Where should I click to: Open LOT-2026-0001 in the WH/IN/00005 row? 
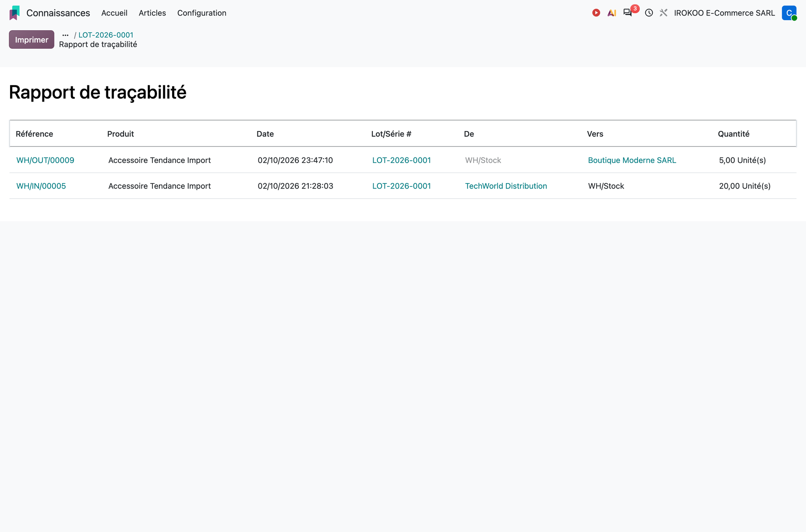(402, 186)
